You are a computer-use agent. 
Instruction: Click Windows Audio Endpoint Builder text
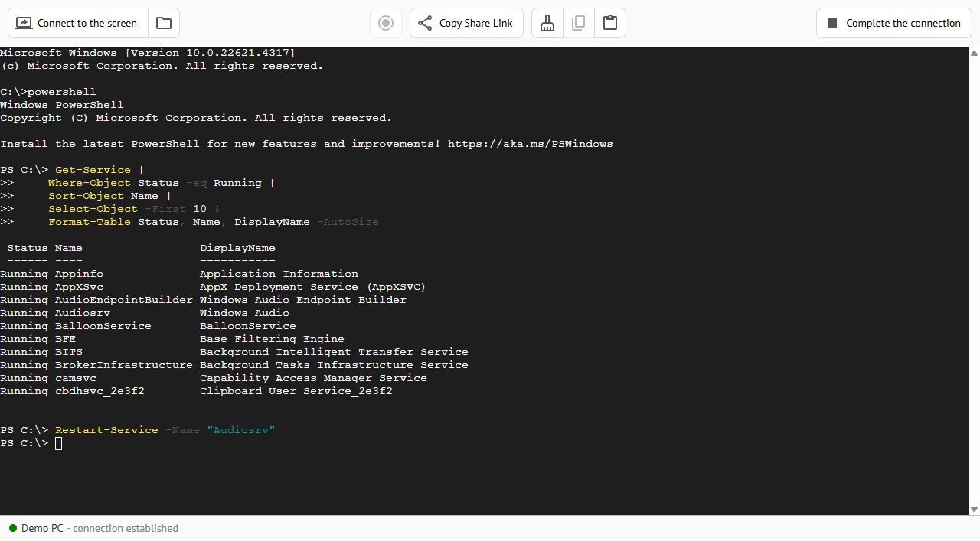click(303, 300)
